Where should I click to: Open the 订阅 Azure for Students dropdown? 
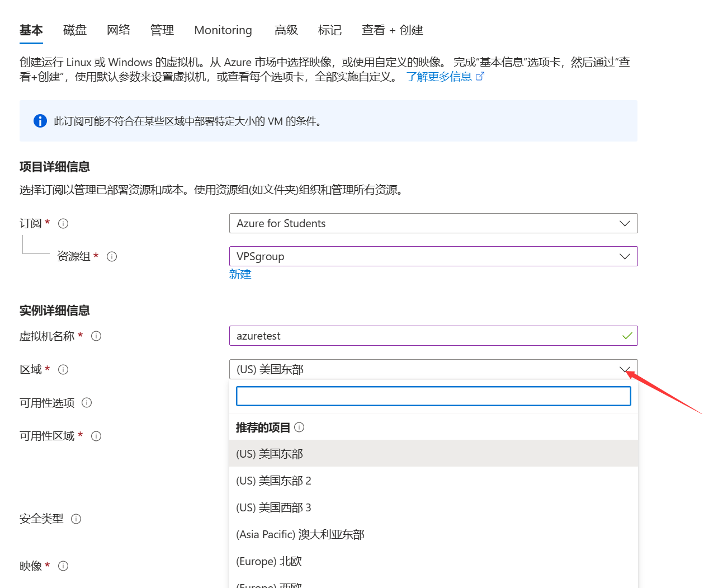(433, 223)
